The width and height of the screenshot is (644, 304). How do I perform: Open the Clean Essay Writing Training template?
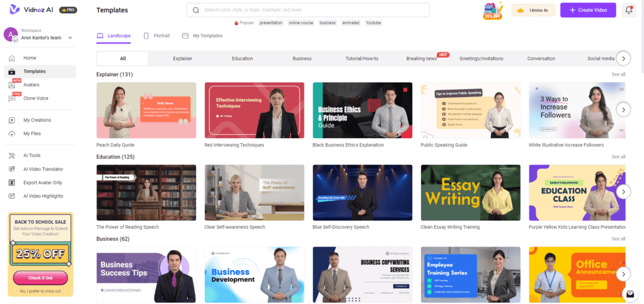(x=471, y=192)
